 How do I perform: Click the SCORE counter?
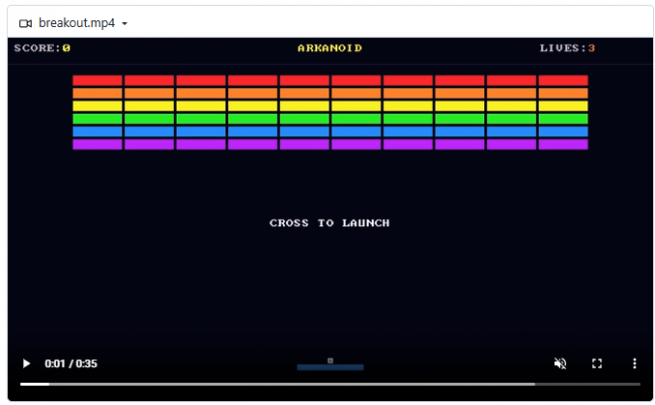42,48
